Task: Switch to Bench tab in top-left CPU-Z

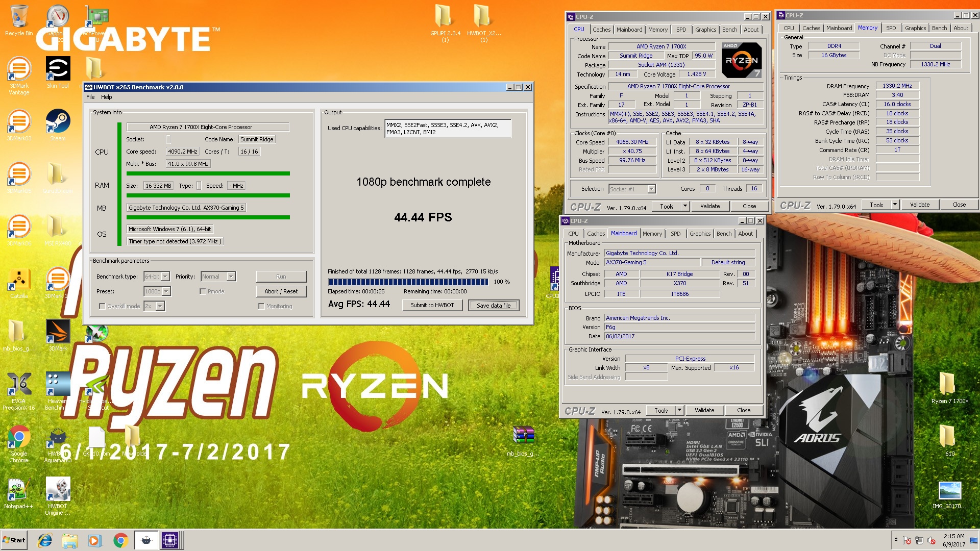Action: tap(729, 30)
